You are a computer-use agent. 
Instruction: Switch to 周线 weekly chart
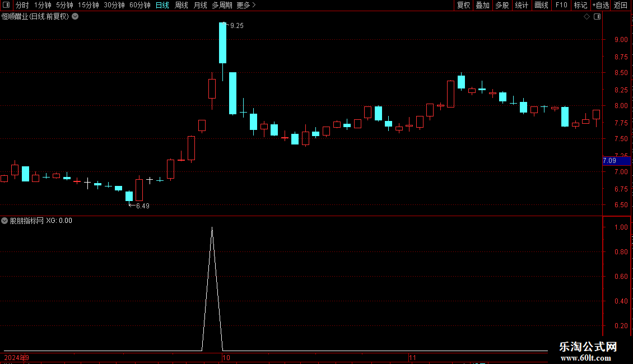point(181,5)
